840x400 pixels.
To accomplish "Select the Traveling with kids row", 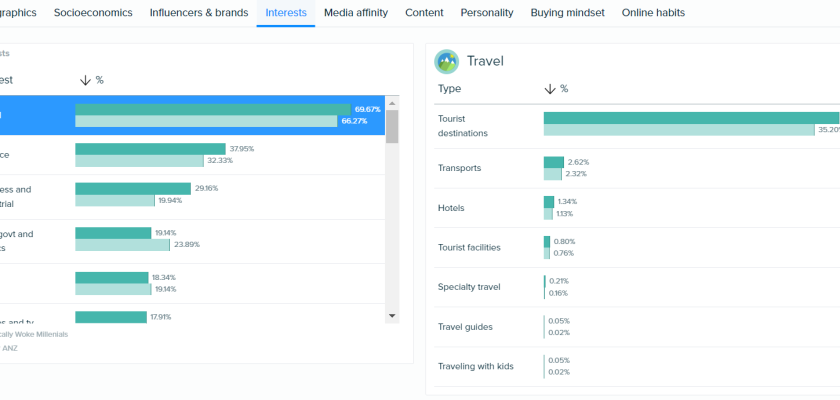I will point(475,366).
